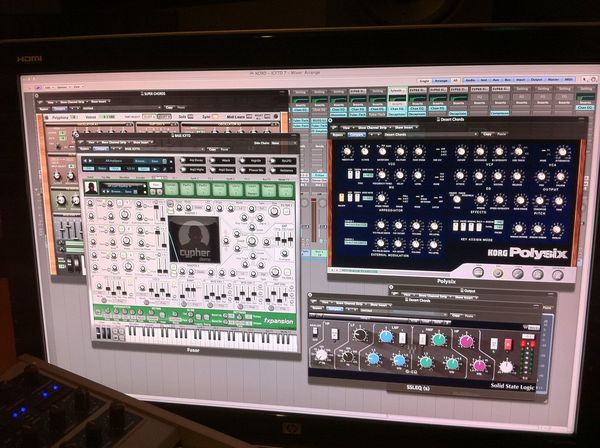Expand the Show Insert menu in Cypher window header
The height and width of the screenshot is (448, 600).
pyautogui.click(x=141, y=142)
